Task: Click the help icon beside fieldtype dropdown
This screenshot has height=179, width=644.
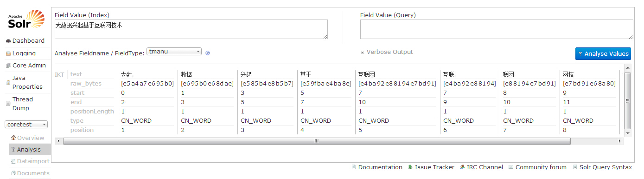Action: (x=208, y=53)
